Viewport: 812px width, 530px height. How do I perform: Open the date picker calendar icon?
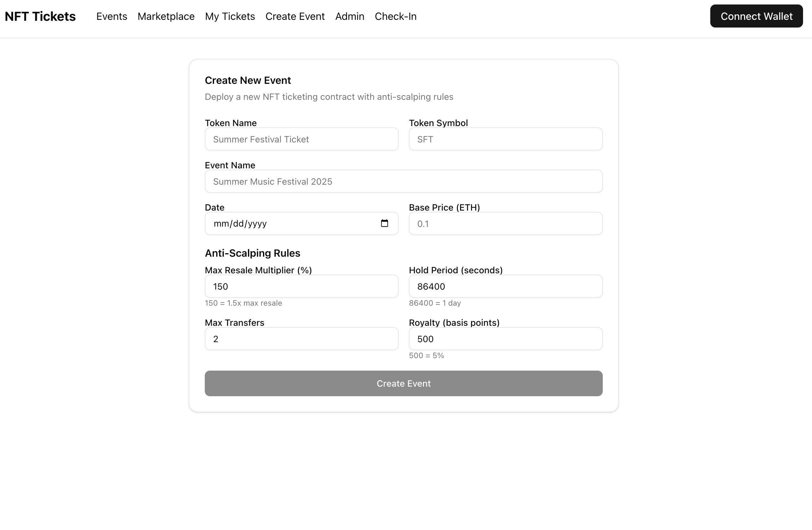(x=384, y=223)
